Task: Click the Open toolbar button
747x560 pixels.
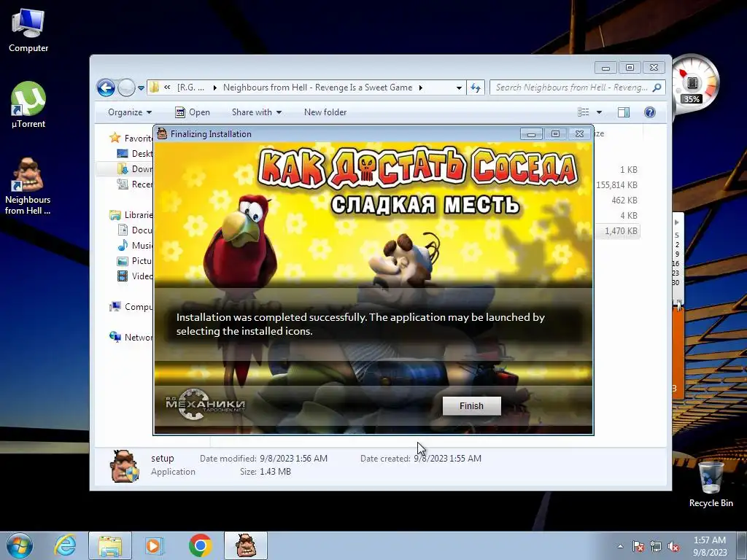Action: [193, 112]
